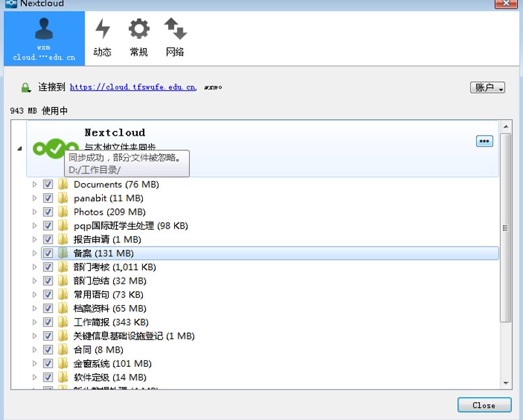Expand the 备案 folder
Viewport: 523px width, 420px height.
pos(34,253)
